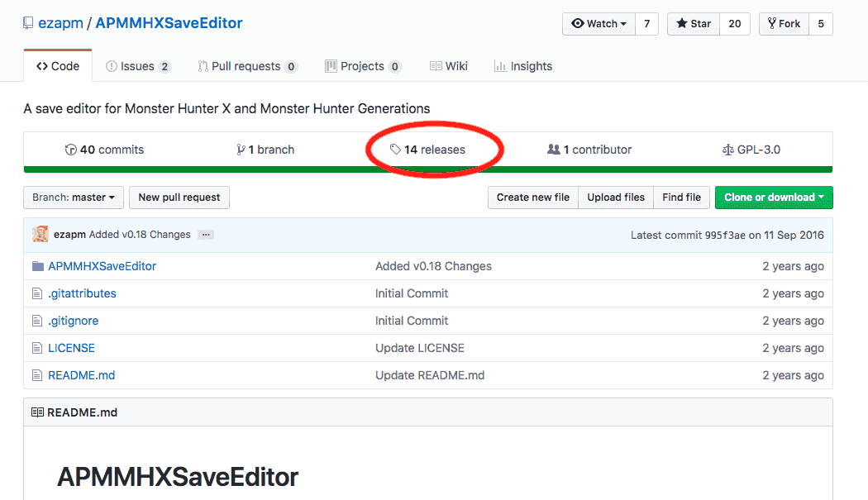Open the Update LICENSE commit message
This screenshot has height=500, width=868.
[420, 348]
